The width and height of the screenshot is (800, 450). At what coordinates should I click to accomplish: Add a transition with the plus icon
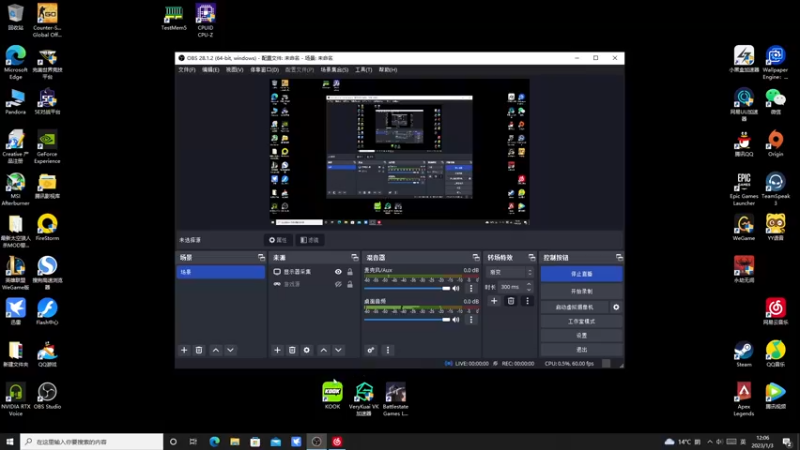(x=494, y=301)
